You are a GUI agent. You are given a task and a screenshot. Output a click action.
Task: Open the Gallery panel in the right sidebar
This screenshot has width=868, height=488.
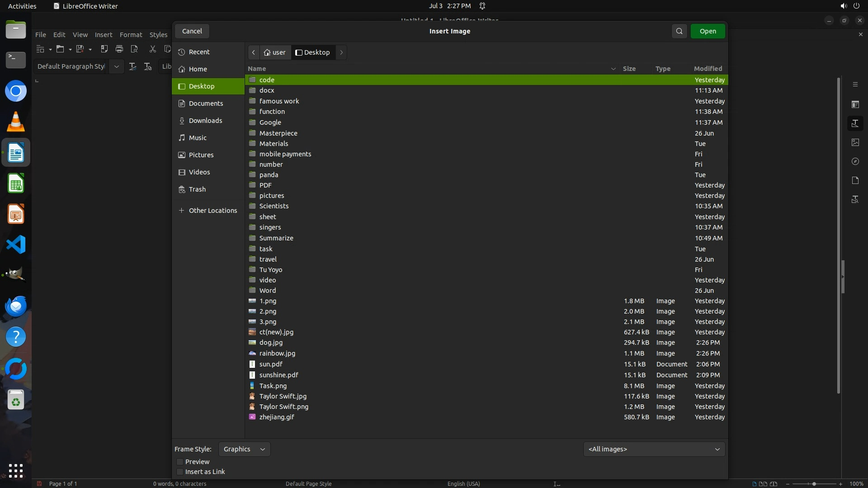pyautogui.click(x=855, y=142)
